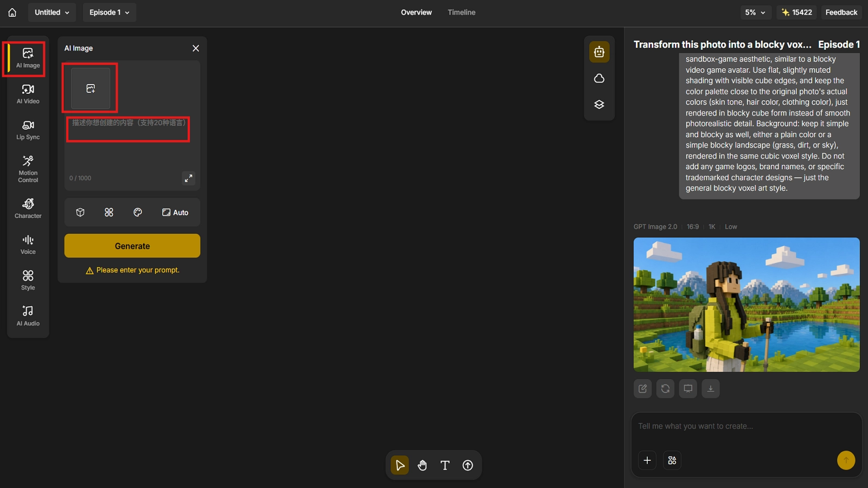The height and width of the screenshot is (488, 868).
Task: Open the generated voxel hiker image
Action: (746, 305)
